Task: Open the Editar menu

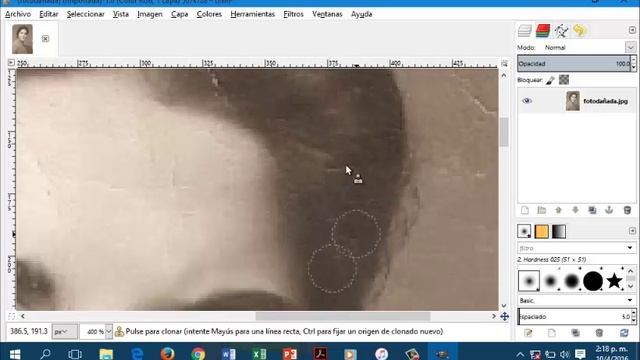Action: 49,14
